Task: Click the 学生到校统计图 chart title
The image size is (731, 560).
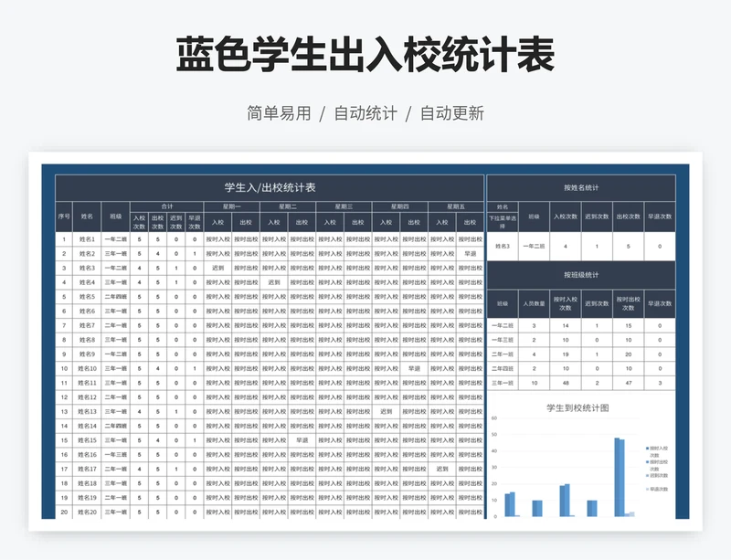Action: [x=577, y=408]
